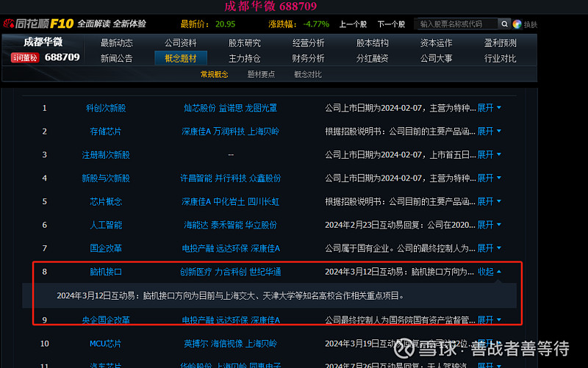588x368 pixels.
Task: Open the 主力持仓 tab
Action: click(x=245, y=59)
